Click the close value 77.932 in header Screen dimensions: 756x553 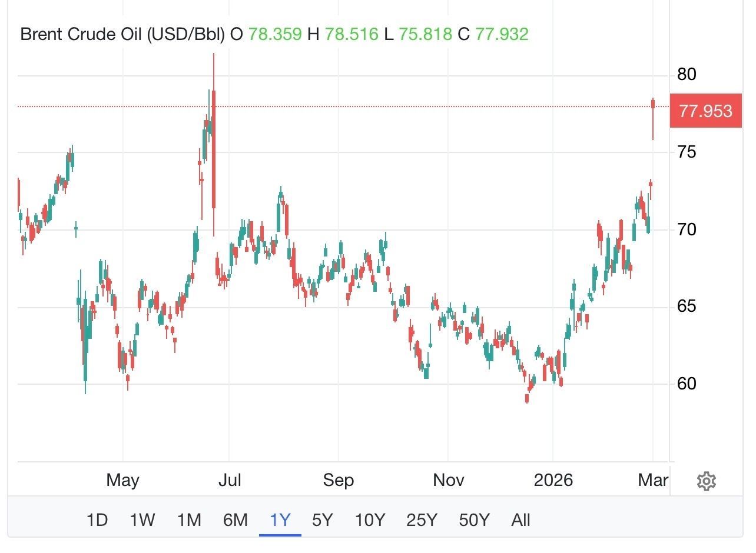coord(502,34)
